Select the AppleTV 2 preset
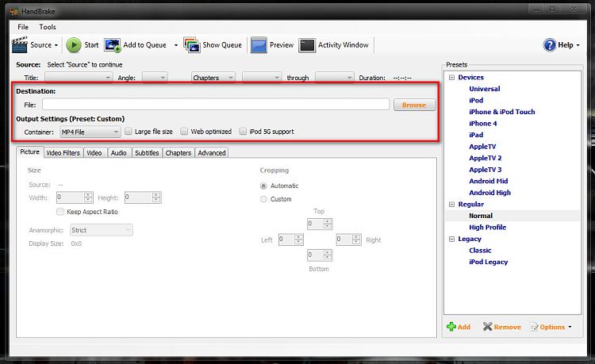The height and width of the screenshot is (364, 595). (485, 158)
